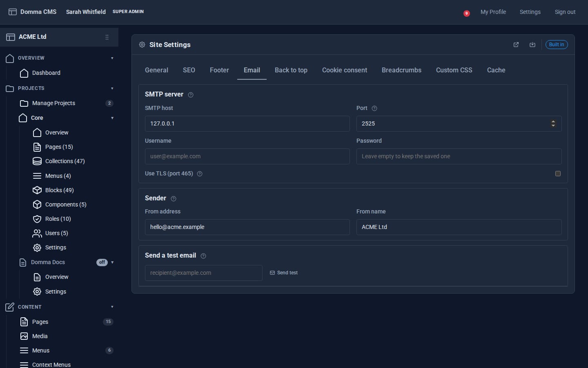
Task: Open the Cookie consent tab
Action: coord(345,70)
